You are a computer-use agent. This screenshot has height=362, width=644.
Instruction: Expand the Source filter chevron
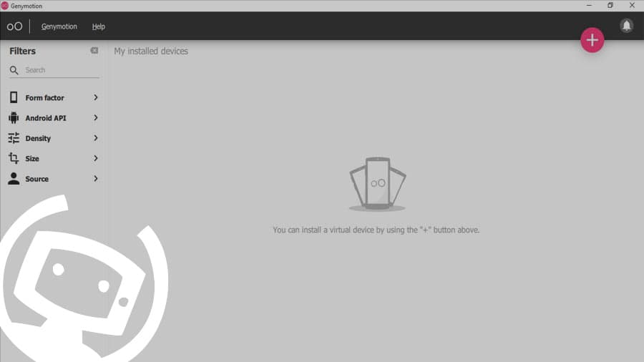tap(96, 179)
